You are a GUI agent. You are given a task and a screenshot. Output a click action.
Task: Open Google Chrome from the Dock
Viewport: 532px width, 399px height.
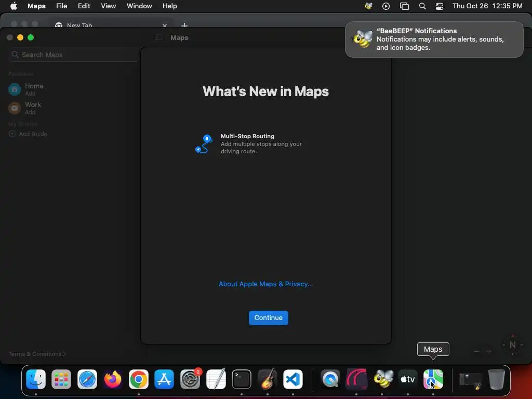pos(138,379)
